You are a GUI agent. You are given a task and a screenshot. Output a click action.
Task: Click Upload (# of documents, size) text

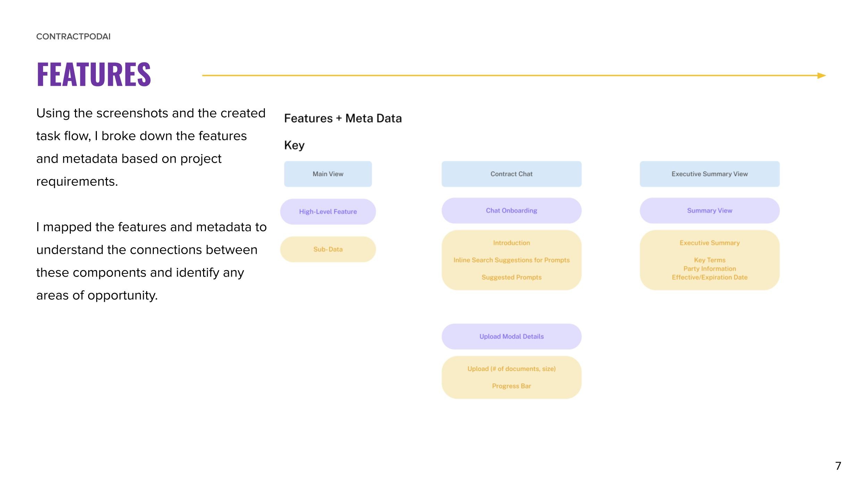tap(511, 369)
